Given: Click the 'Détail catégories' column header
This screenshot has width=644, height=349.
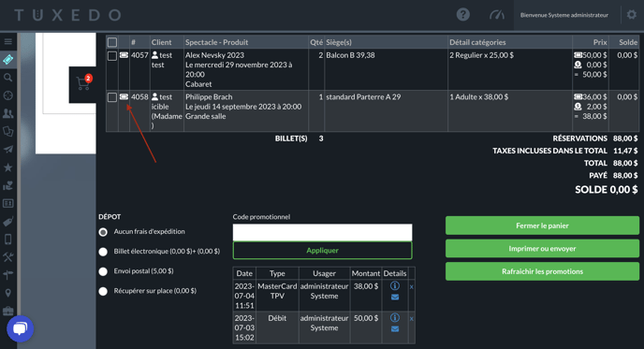Looking at the screenshot, I should [x=477, y=42].
